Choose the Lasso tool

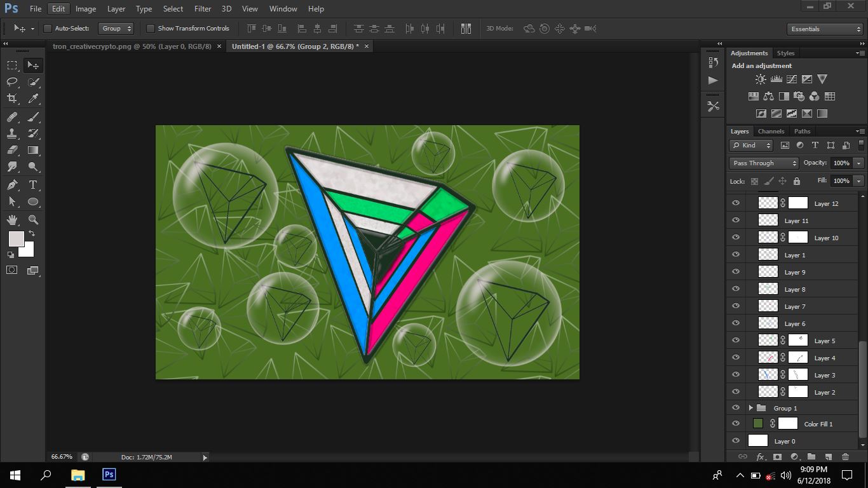tap(12, 81)
